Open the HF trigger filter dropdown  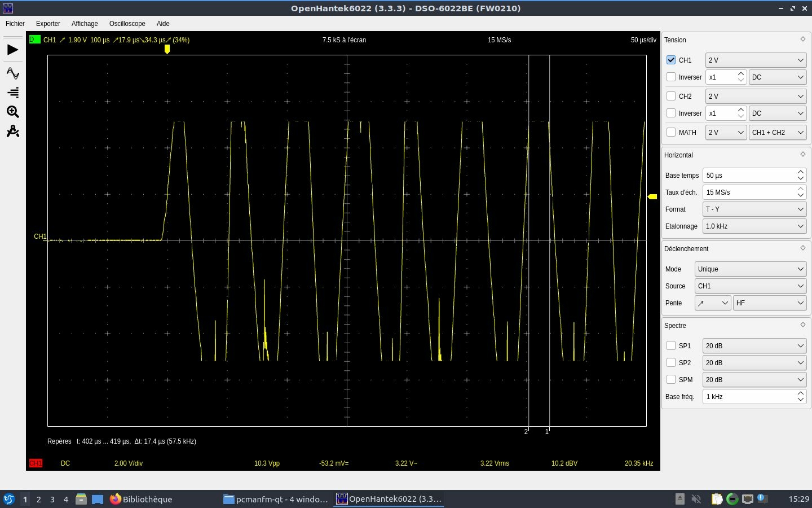pos(770,303)
